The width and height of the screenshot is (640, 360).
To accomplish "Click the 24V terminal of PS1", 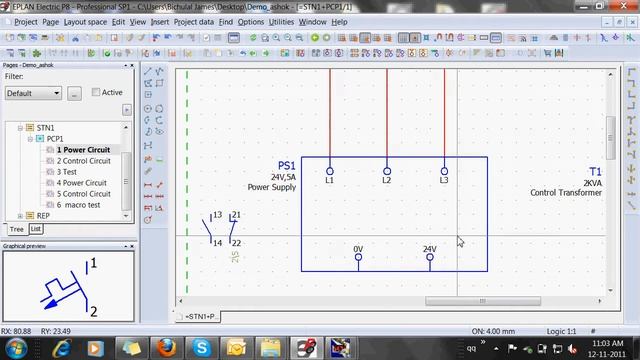I will click(x=430, y=257).
